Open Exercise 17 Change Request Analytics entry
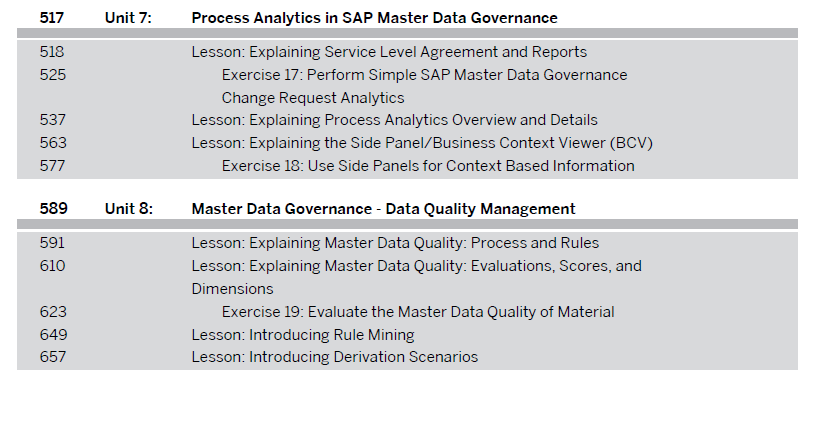819x428 pixels. pos(424,86)
